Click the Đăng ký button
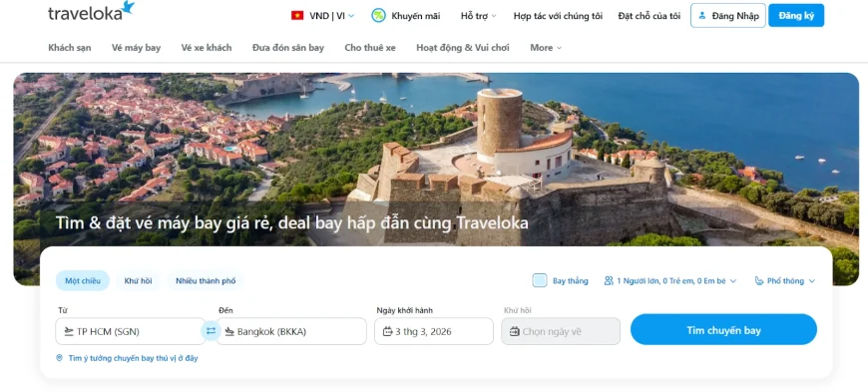 (x=796, y=16)
